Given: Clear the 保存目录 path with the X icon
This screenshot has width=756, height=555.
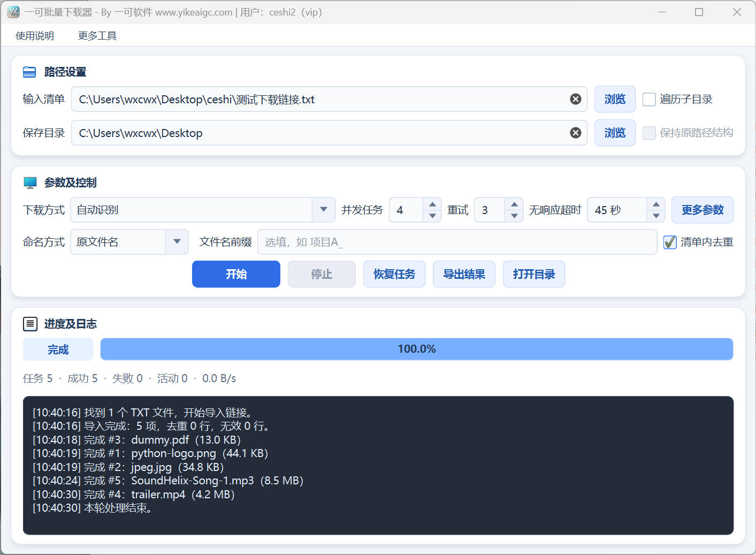Looking at the screenshot, I should point(576,133).
